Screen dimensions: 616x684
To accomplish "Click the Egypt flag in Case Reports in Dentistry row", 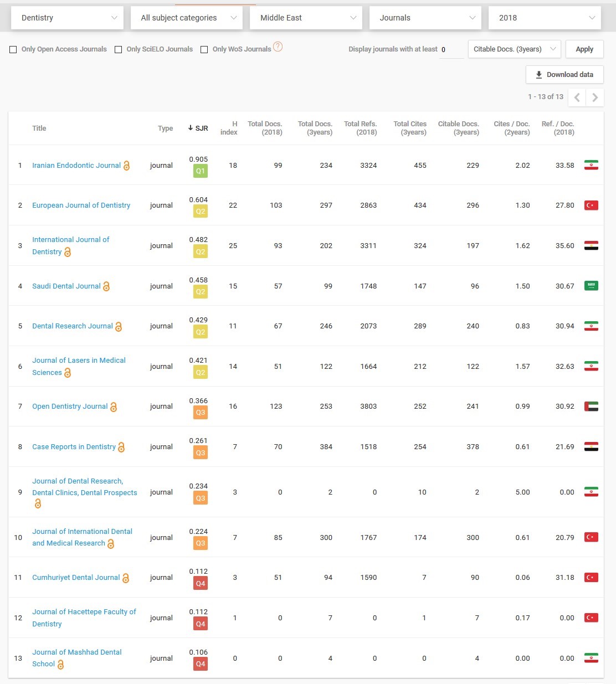I will (x=591, y=447).
